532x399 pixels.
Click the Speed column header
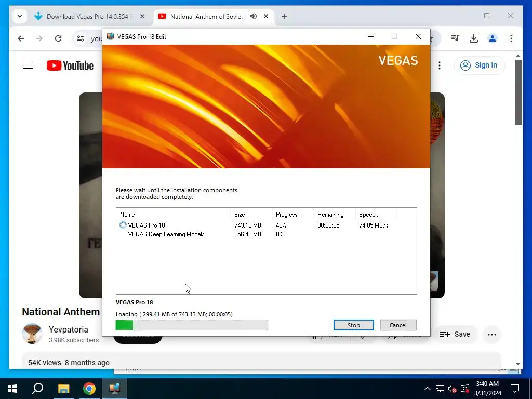(x=376, y=215)
